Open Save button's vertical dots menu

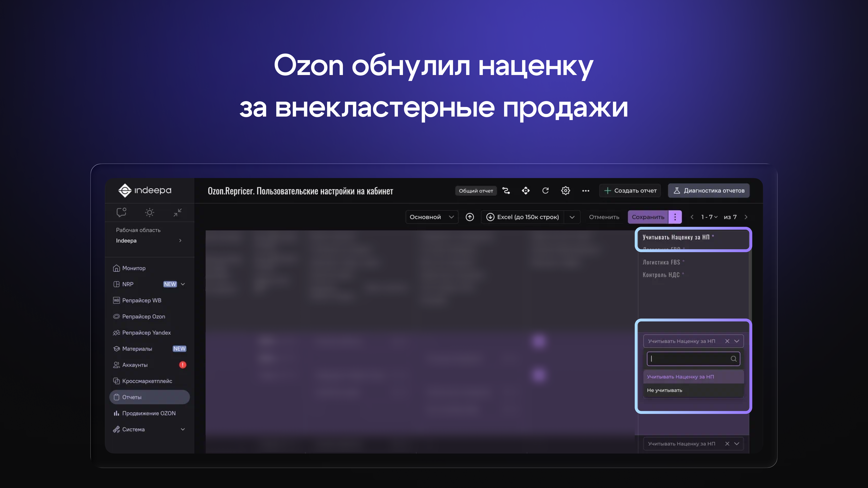pyautogui.click(x=675, y=217)
